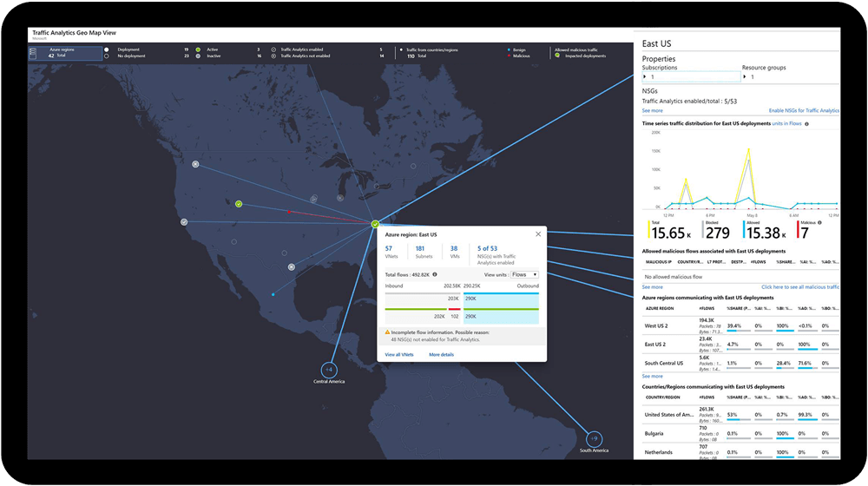Click the hollow circle node in eastern Canada
The image size is (868, 486).
[413, 166]
